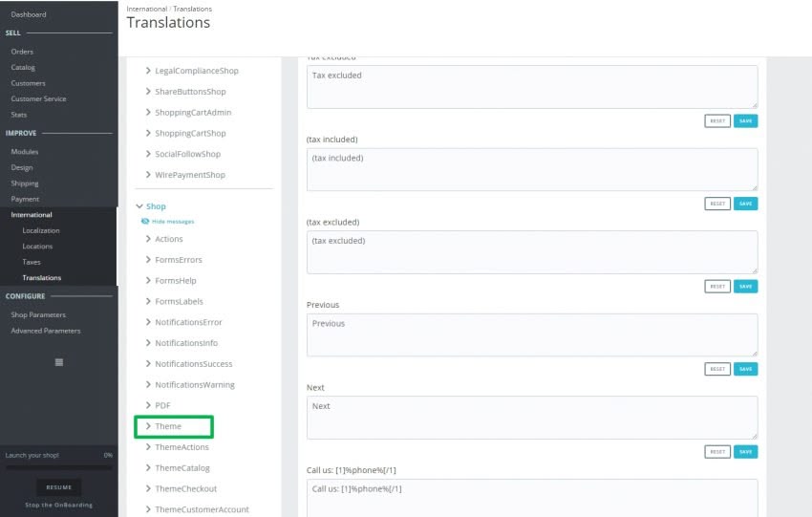Open Modules in the sidebar

pos(24,152)
